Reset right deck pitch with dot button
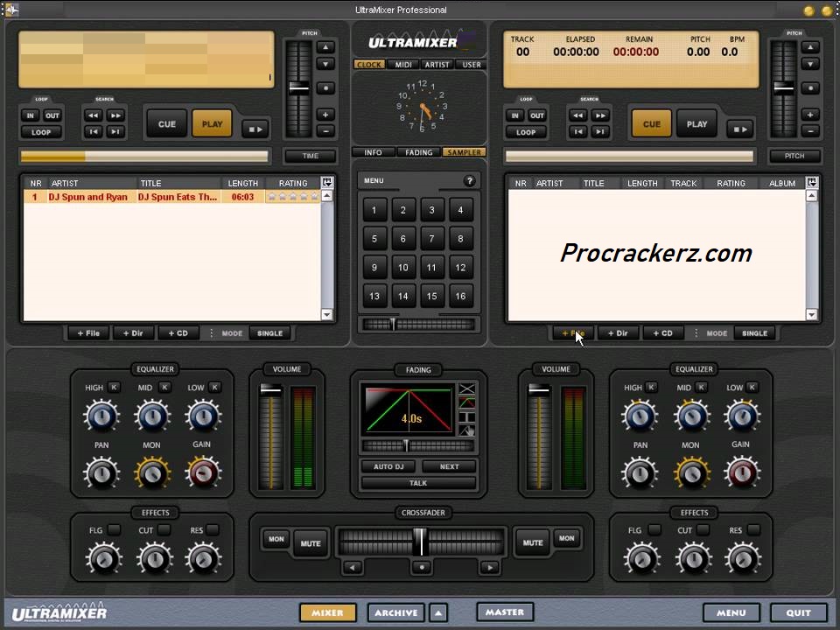The width and height of the screenshot is (840, 630). (810, 87)
